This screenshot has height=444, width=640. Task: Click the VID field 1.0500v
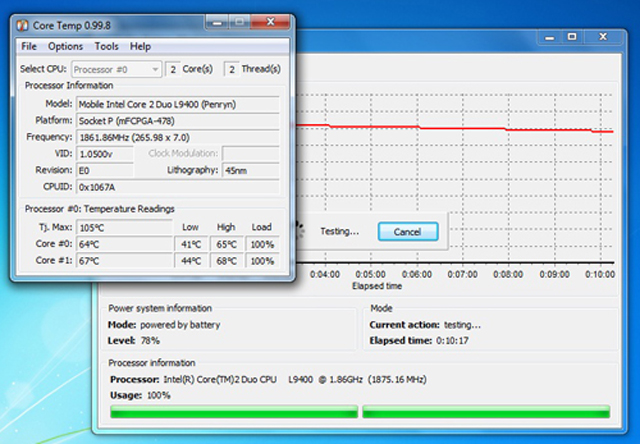(x=105, y=154)
